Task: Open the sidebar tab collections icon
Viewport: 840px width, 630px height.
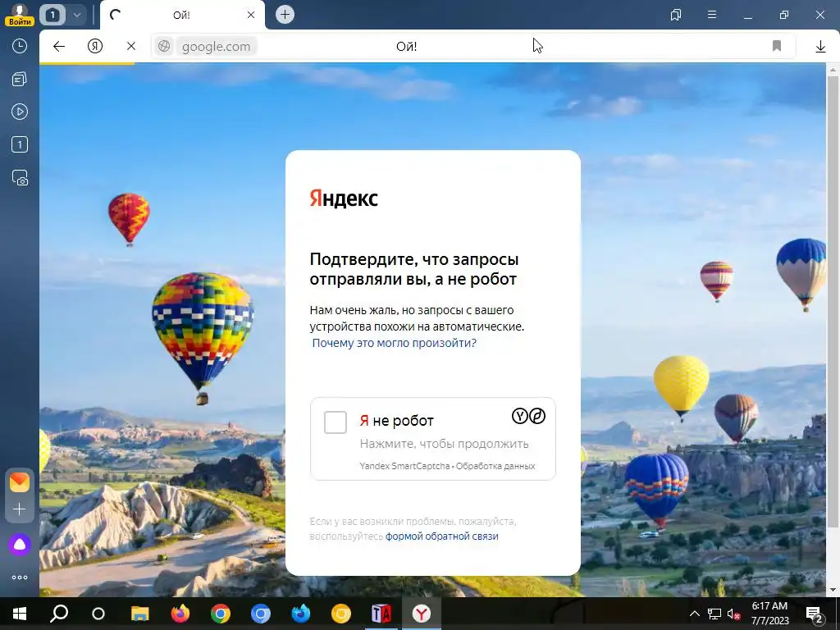Action: (x=20, y=80)
